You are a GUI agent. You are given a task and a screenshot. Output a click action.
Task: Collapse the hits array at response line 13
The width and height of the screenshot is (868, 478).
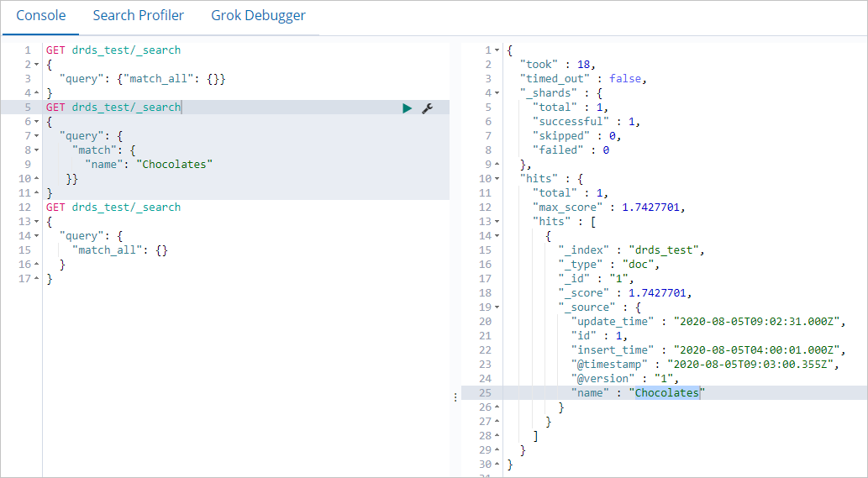[x=497, y=222]
